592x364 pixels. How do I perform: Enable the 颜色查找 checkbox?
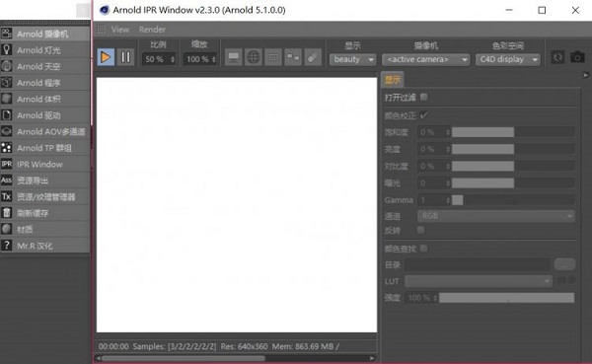[424, 248]
